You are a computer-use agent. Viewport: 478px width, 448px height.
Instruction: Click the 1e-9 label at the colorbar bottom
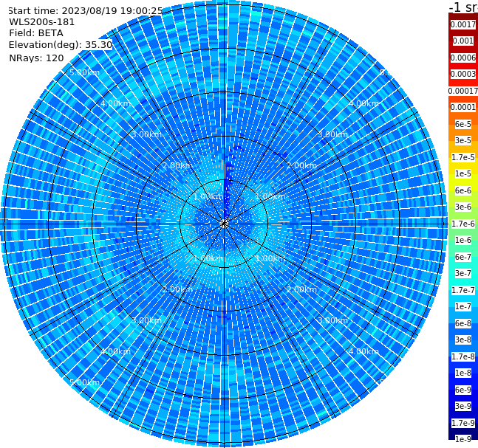(x=463, y=439)
